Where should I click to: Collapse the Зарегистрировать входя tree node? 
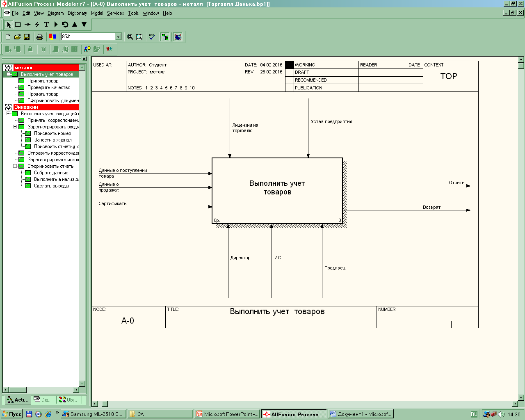tap(15, 127)
